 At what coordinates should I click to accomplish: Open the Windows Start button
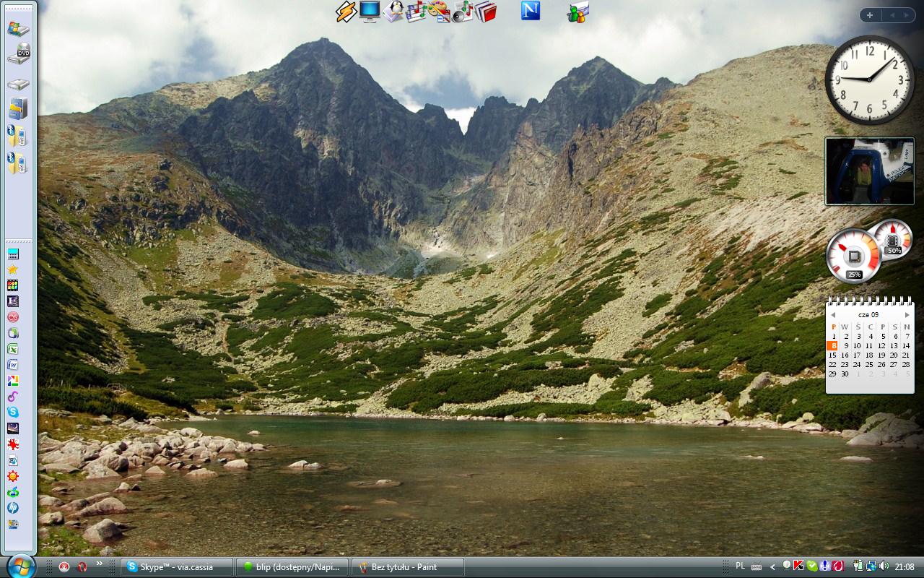(x=19, y=565)
